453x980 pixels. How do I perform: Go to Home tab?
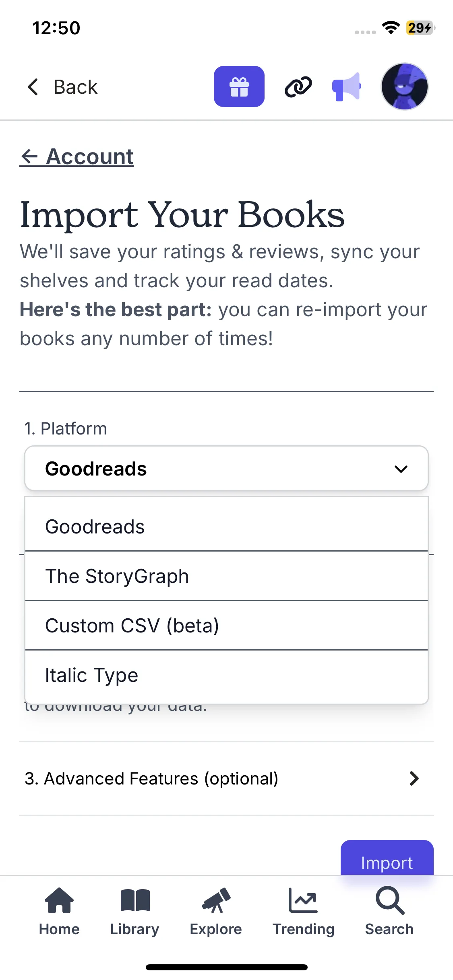59,911
